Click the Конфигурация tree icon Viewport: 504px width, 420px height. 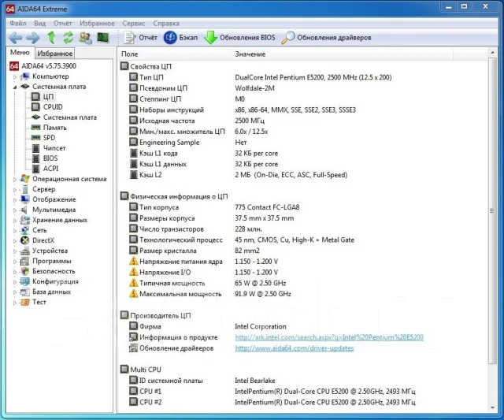[24, 282]
